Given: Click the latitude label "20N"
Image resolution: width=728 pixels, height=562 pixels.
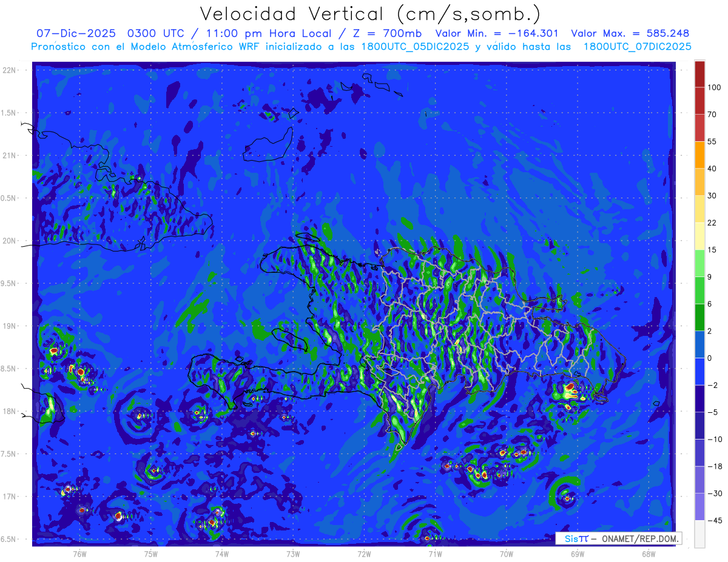Looking at the screenshot, I should [10, 241].
